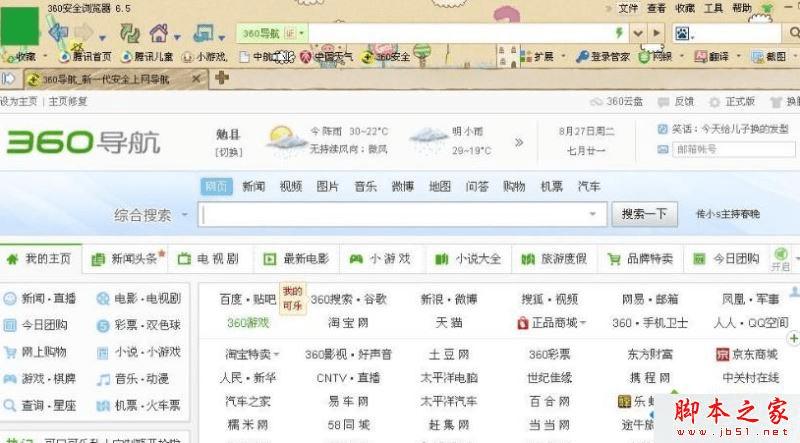
Task: Expand the home button dropdown arrow
Action: (x=177, y=37)
